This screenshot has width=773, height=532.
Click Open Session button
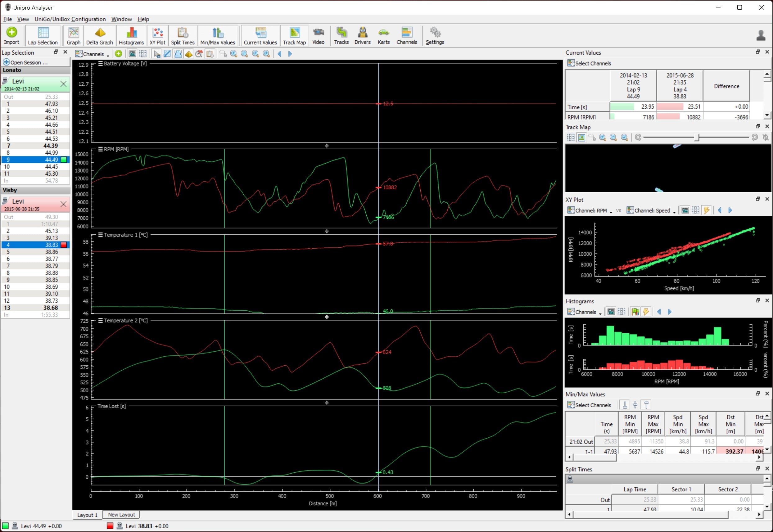pyautogui.click(x=26, y=62)
